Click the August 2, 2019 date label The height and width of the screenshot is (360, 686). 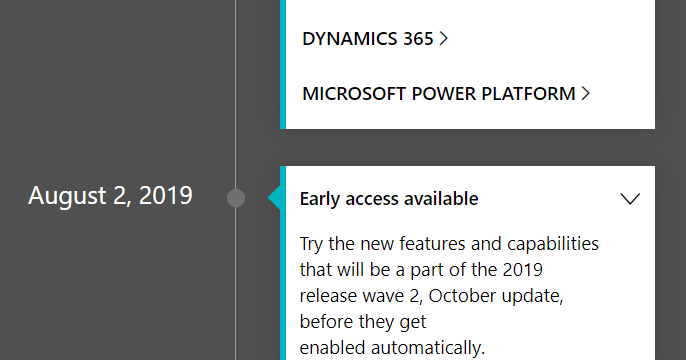(110, 195)
